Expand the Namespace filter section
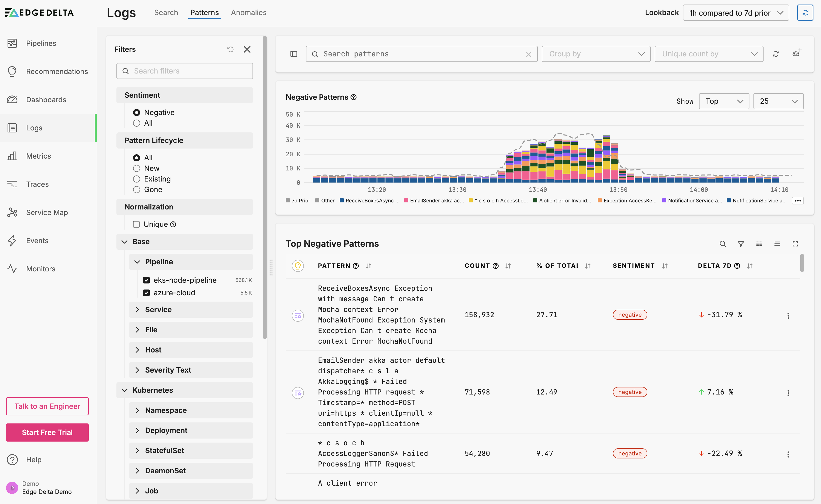The height and width of the screenshot is (504, 821). 191,410
